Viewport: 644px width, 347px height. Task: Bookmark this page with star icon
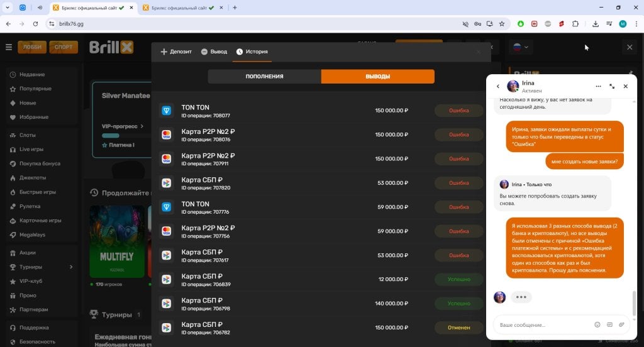[501, 24]
